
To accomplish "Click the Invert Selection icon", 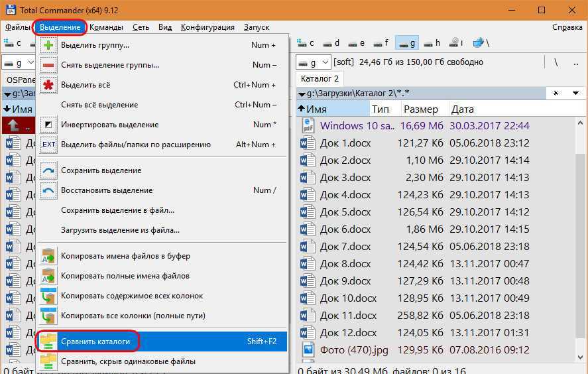I will coord(49,125).
